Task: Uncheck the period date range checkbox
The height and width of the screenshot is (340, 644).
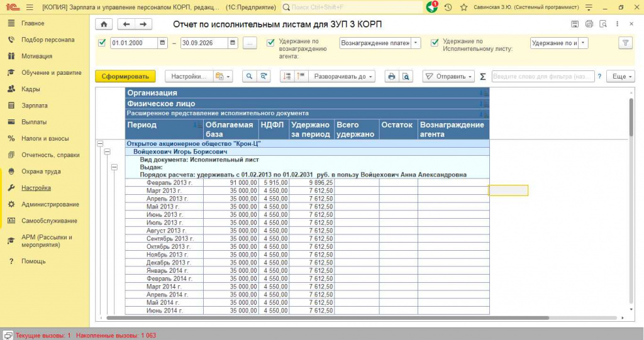Action: click(x=102, y=43)
